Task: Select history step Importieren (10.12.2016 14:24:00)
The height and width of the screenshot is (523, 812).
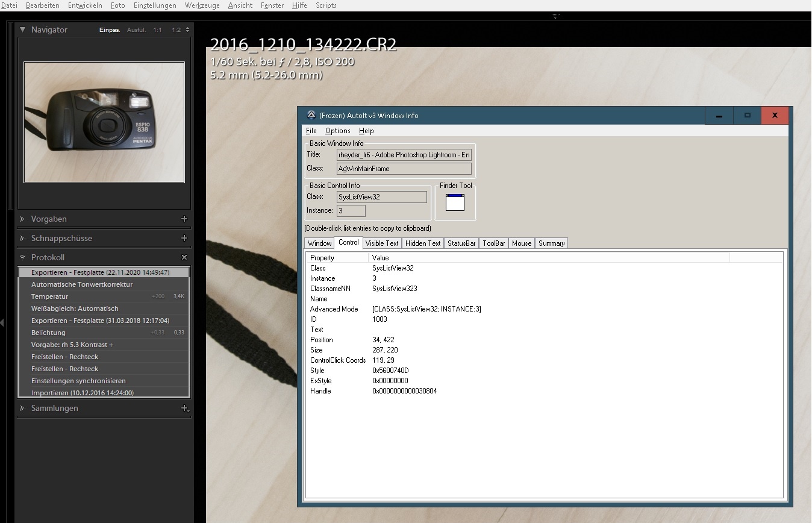Action: 104,392
